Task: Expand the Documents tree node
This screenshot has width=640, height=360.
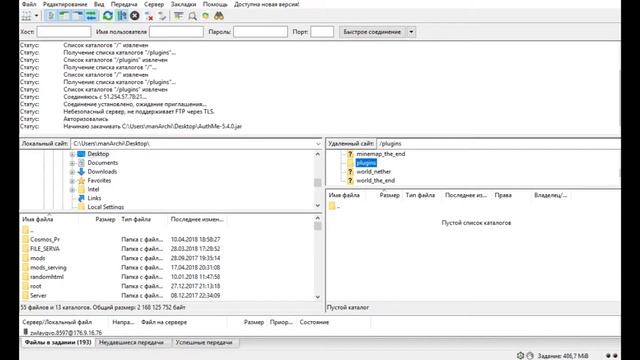Action: [x=72, y=163]
